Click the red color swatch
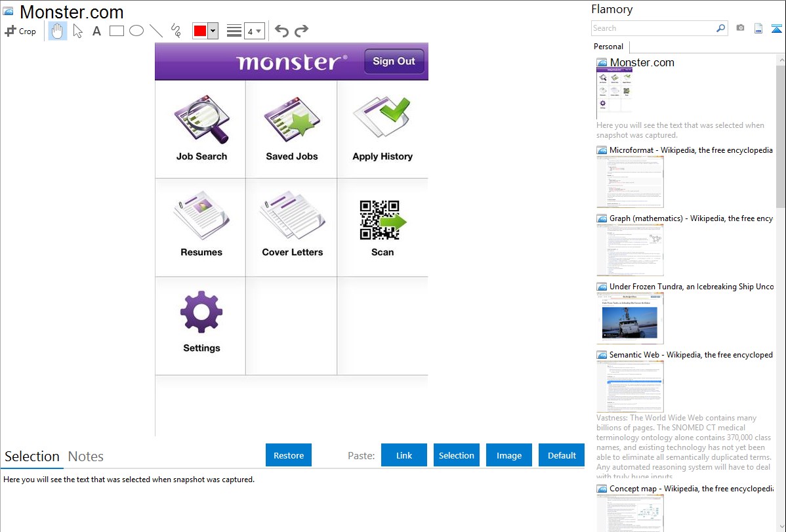Screen dimensions: 786x532 [200, 31]
